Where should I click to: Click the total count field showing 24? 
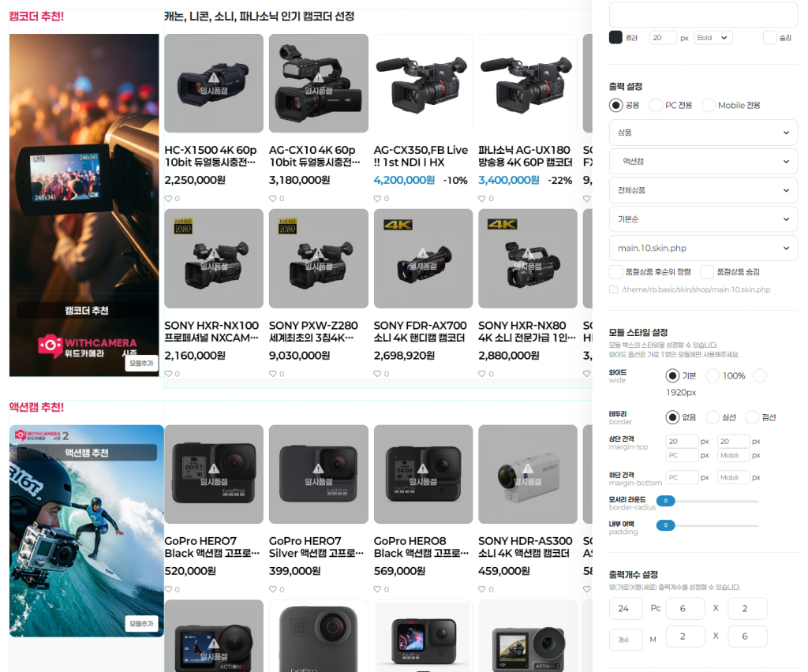click(626, 609)
